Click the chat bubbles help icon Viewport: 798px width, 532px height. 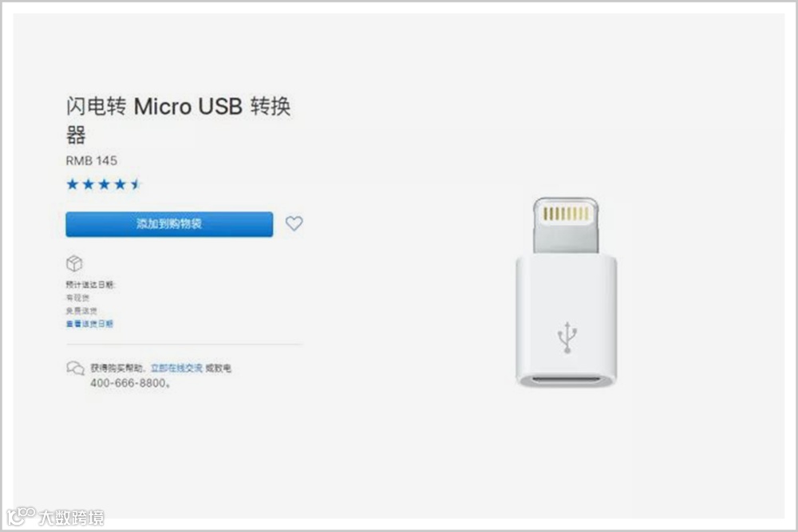click(x=75, y=368)
